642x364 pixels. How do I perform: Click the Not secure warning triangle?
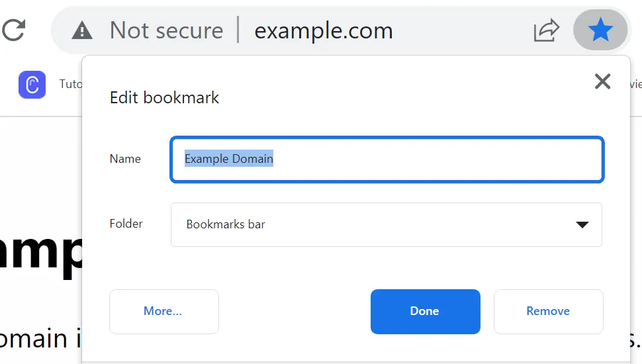tap(82, 30)
